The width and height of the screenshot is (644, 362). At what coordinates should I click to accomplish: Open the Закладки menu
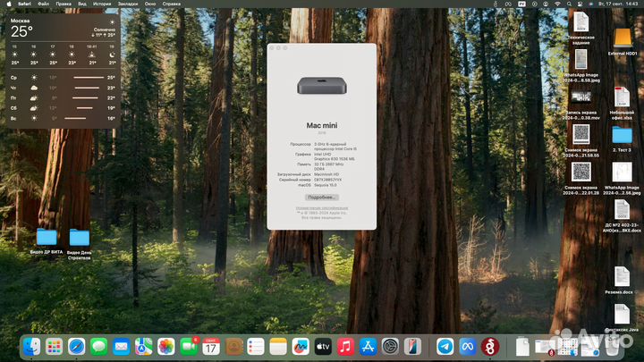coord(128,4)
